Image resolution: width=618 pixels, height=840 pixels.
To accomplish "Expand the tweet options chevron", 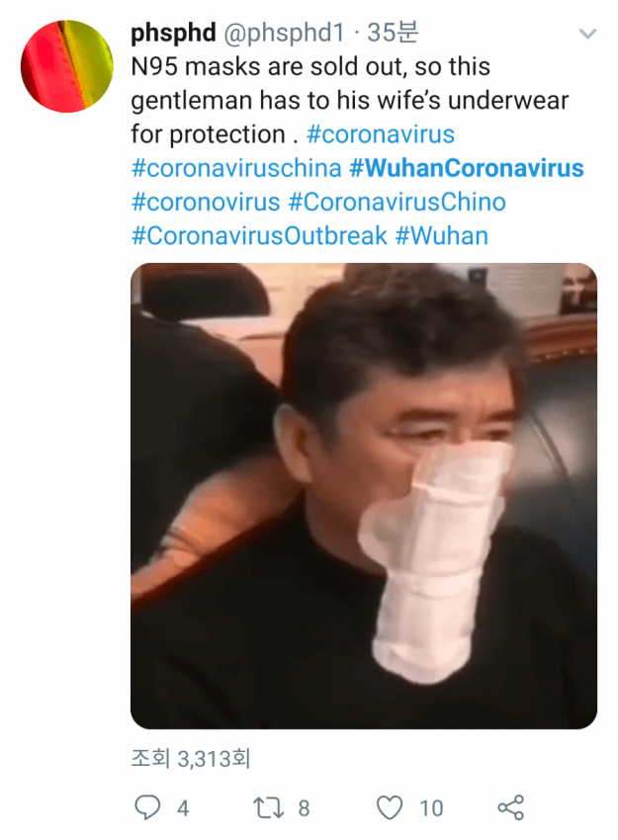I will coord(588,34).
